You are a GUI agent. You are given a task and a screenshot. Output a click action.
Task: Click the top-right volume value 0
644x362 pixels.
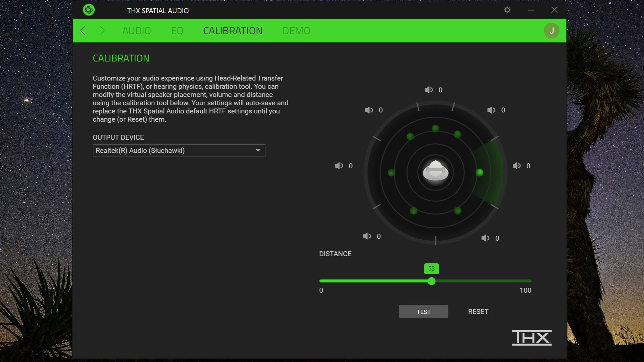click(503, 110)
